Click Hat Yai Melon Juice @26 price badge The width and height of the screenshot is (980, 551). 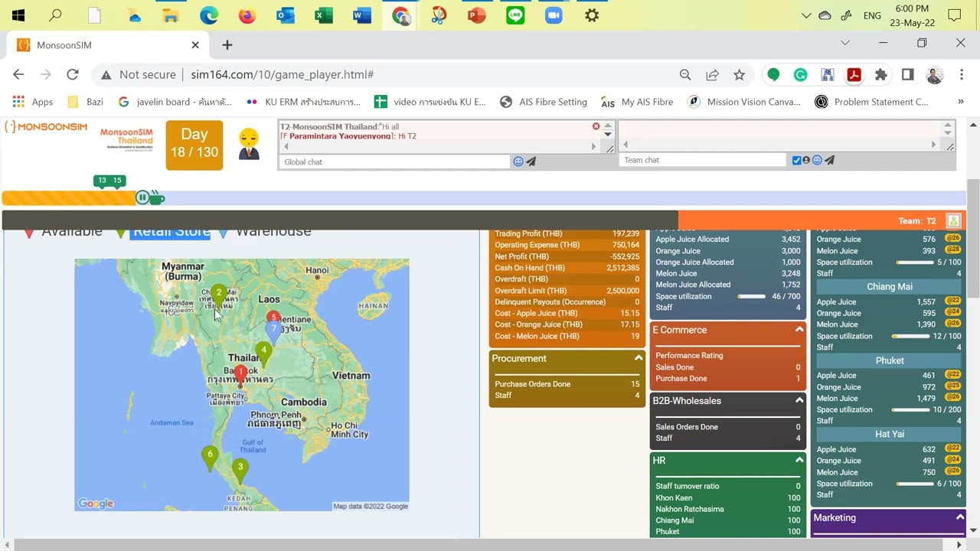pyautogui.click(x=952, y=472)
